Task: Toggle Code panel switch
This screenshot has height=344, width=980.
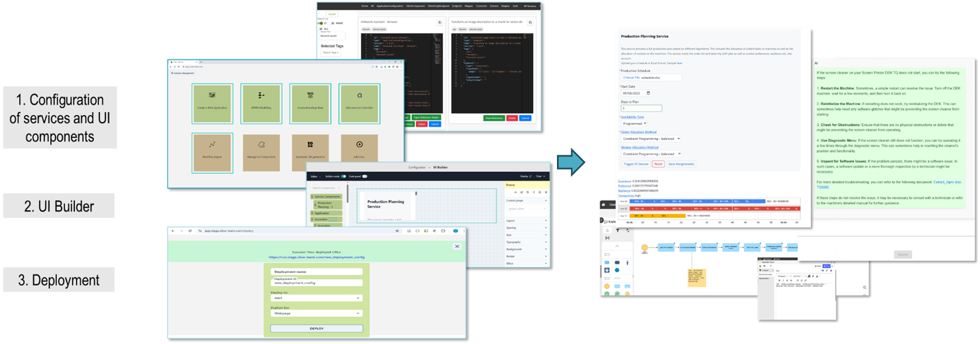Action: pyautogui.click(x=365, y=176)
